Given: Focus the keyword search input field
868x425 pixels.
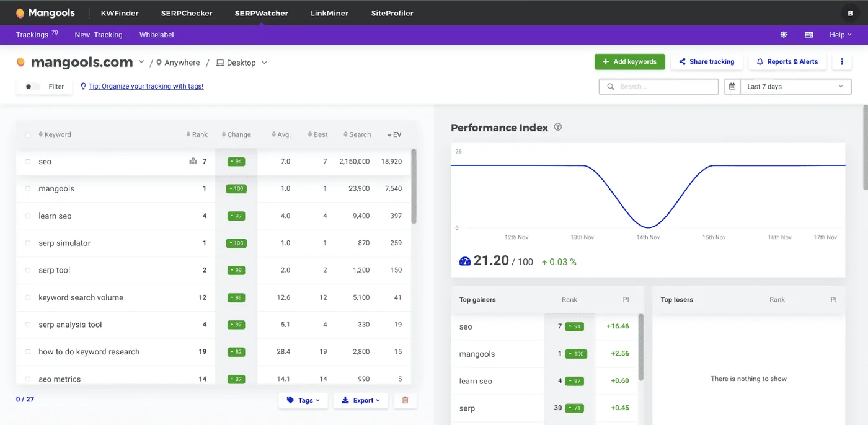Looking at the screenshot, I should 658,87.
